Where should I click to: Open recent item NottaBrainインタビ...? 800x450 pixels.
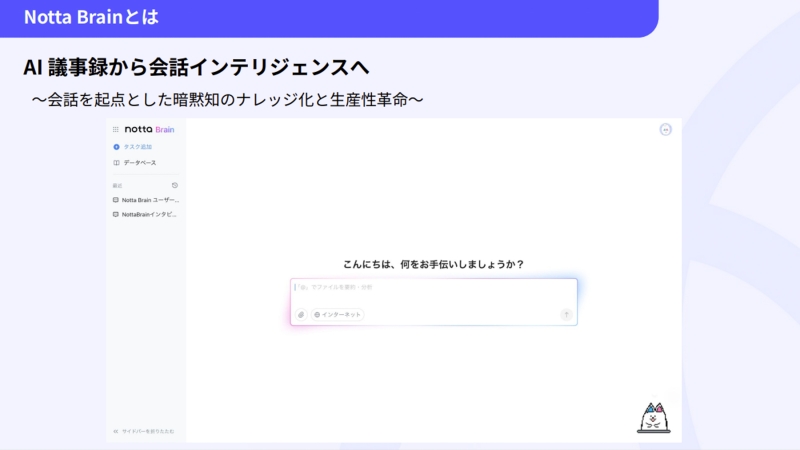(150, 214)
